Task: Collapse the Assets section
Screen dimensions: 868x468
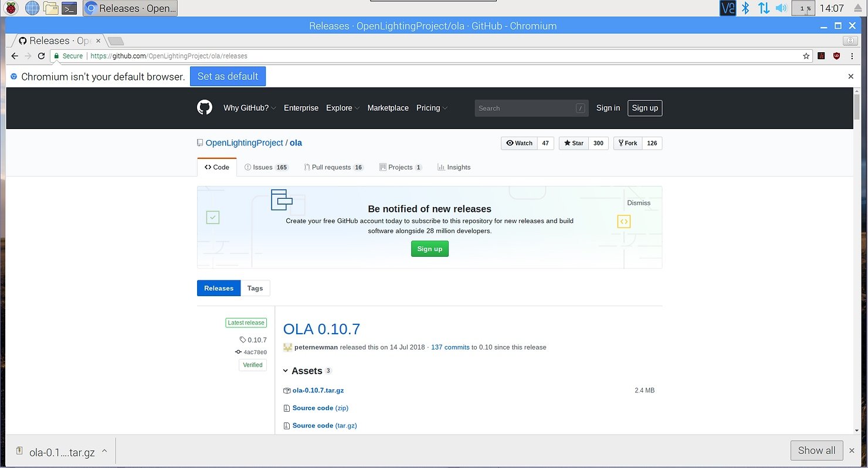Action: click(286, 371)
